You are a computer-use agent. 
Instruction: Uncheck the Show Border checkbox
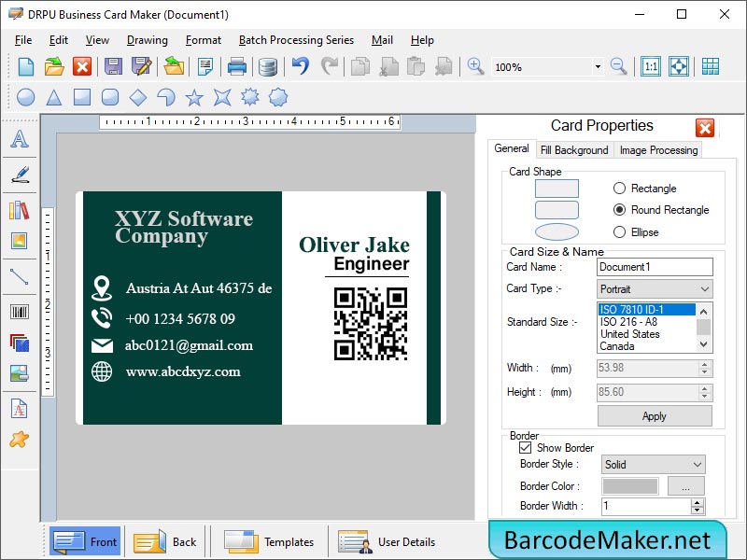(x=528, y=448)
